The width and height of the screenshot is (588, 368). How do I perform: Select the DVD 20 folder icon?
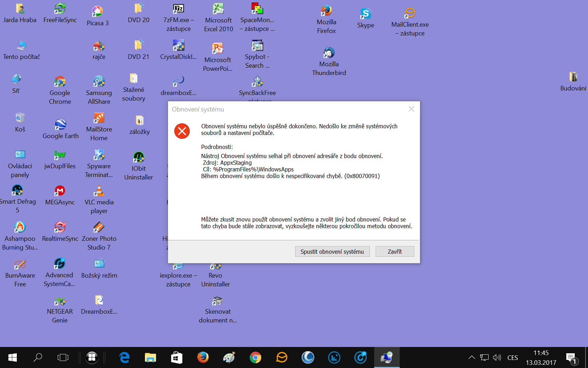(139, 13)
